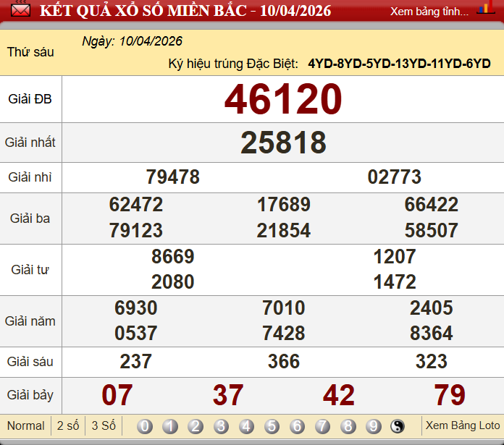Click seventh prize number 79
Image resolution: width=504 pixels, height=445 pixels.
450,395
